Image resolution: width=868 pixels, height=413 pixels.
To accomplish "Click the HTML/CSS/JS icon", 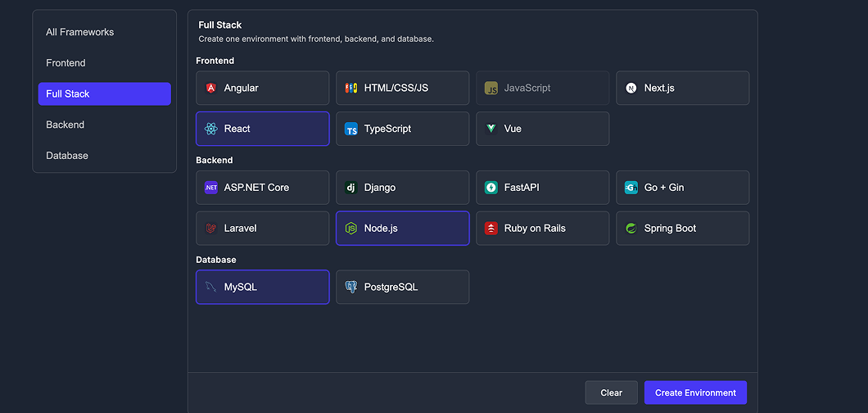I will pos(351,88).
